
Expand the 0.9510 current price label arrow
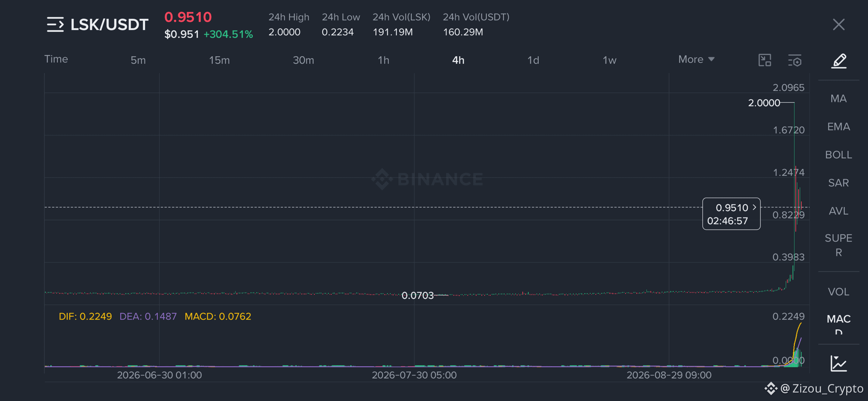(x=754, y=207)
